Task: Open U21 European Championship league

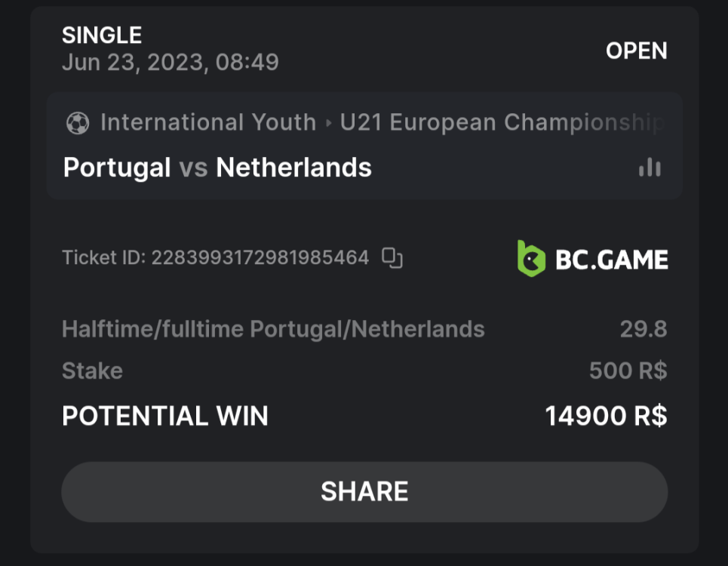Action: (502, 122)
